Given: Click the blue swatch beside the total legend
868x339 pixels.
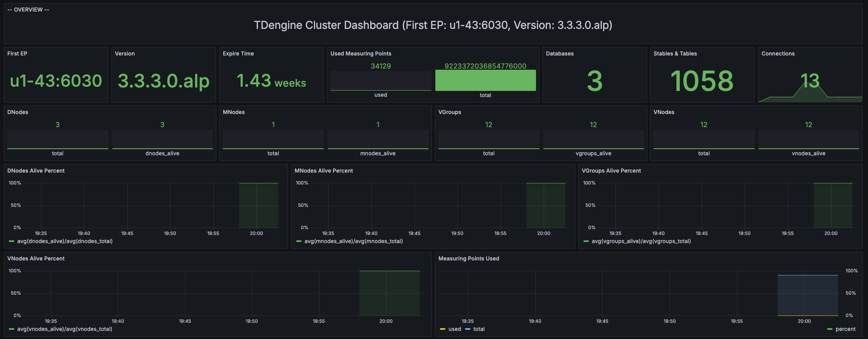Looking at the screenshot, I should 468,329.
